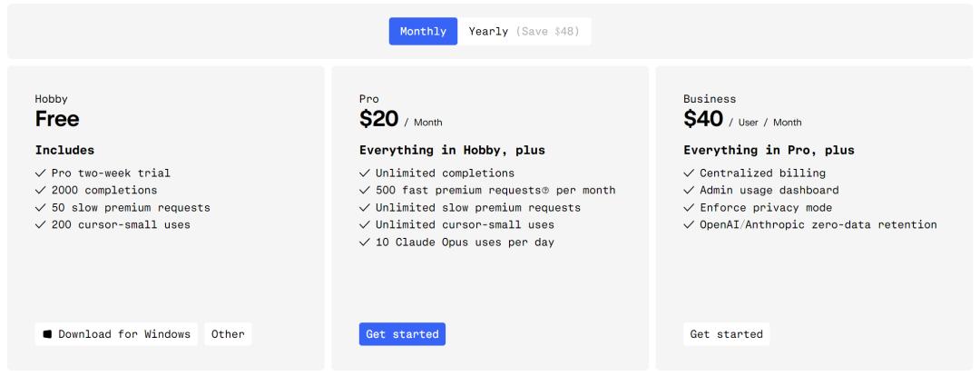
Task: Click the Save $48 label
Action: [x=547, y=32]
